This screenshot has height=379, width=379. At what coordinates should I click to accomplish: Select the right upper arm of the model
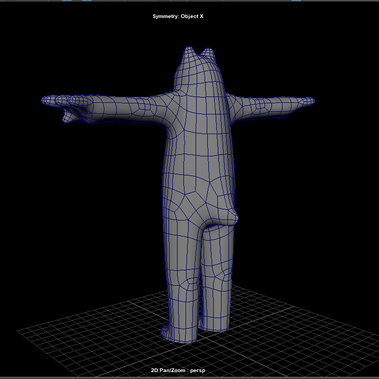point(247,105)
